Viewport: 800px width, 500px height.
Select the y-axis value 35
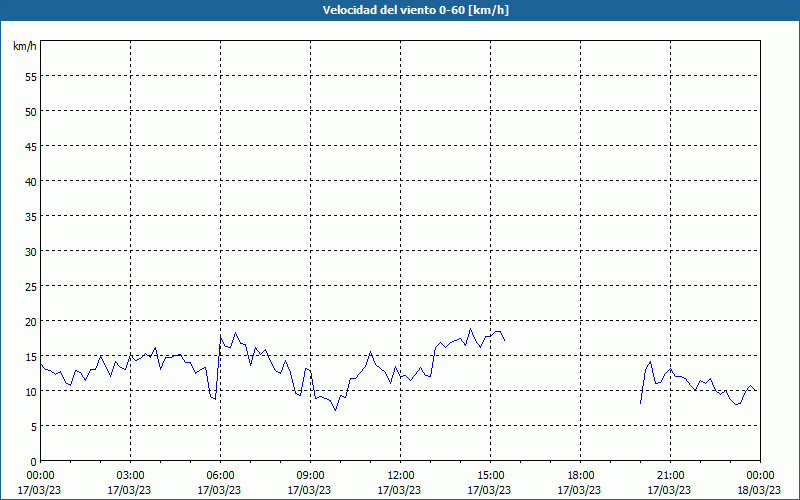[31, 216]
